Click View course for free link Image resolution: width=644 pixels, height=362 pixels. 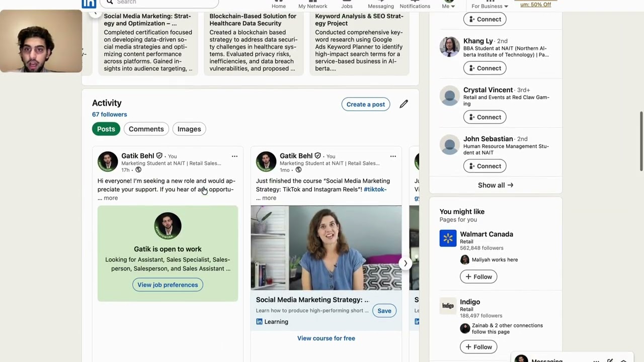[x=326, y=338]
